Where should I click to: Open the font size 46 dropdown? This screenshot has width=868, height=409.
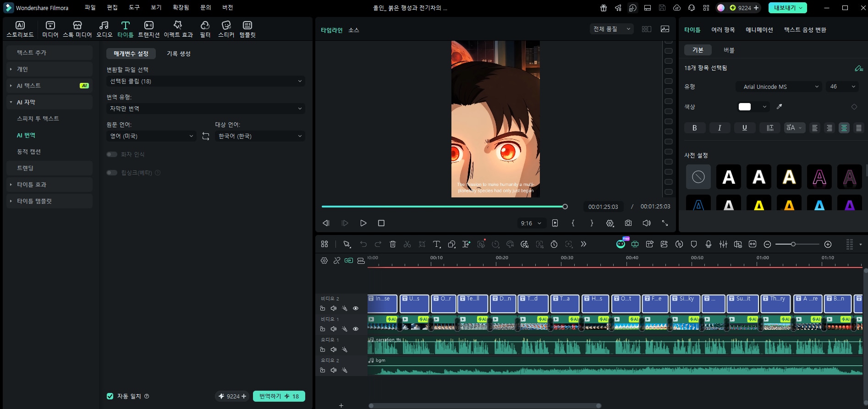click(x=842, y=87)
